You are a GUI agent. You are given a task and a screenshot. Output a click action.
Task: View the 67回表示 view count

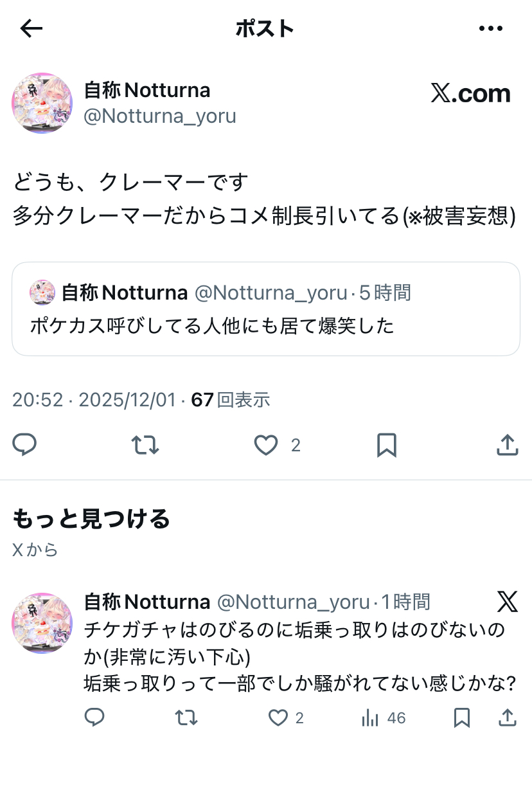tap(231, 400)
